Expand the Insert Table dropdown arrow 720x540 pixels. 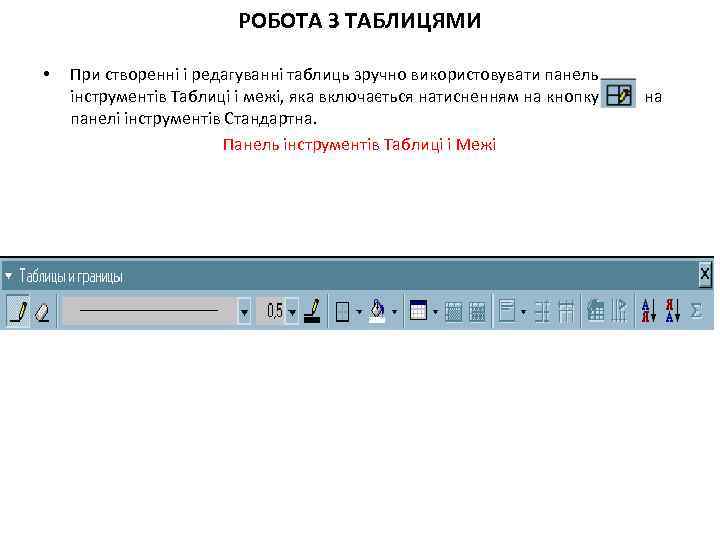click(435, 312)
